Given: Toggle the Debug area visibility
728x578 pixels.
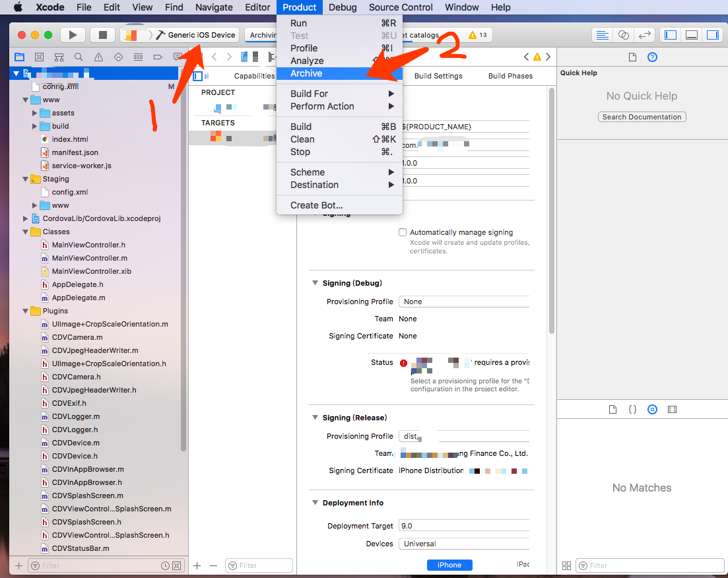Looking at the screenshot, I should coord(692,35).
